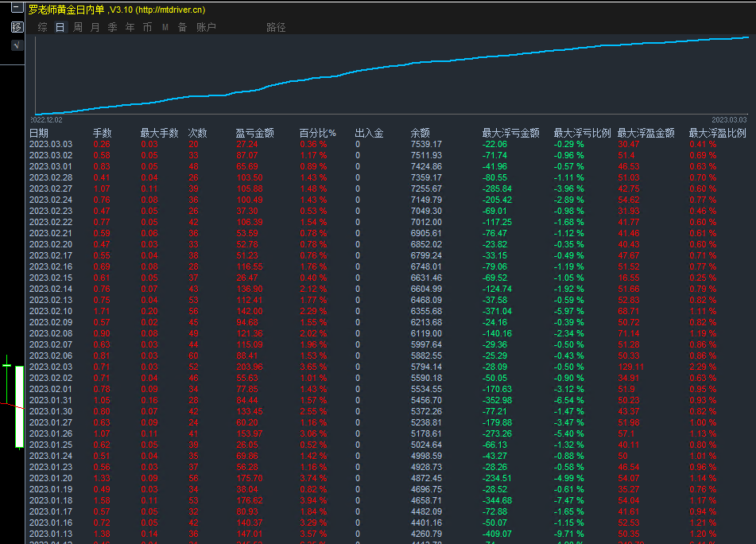Viewport: 756px width, 544px height.
Task: Click balance value 4260.79
Action: click(426, 534)
